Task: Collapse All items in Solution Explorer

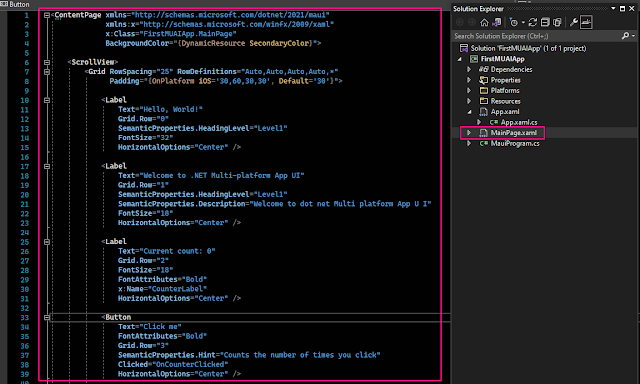Action: click(x=545, y=22)
